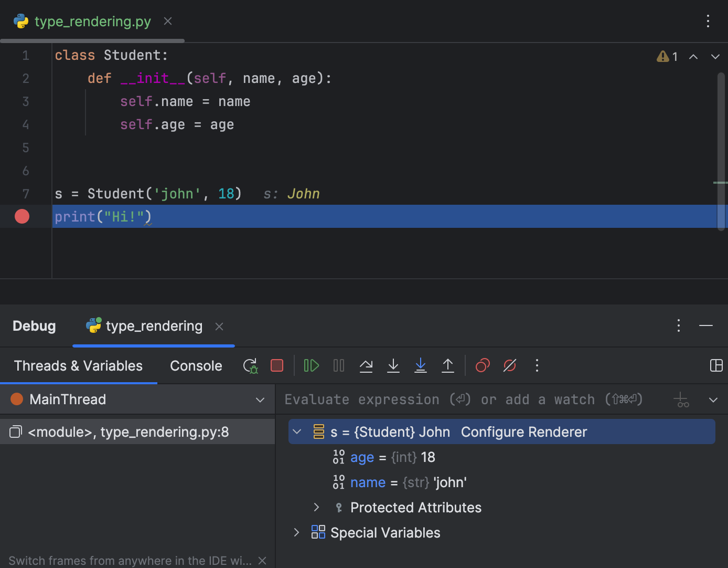
Task: Open Configure Renderer for the Student variable
Action: point(523,432)
